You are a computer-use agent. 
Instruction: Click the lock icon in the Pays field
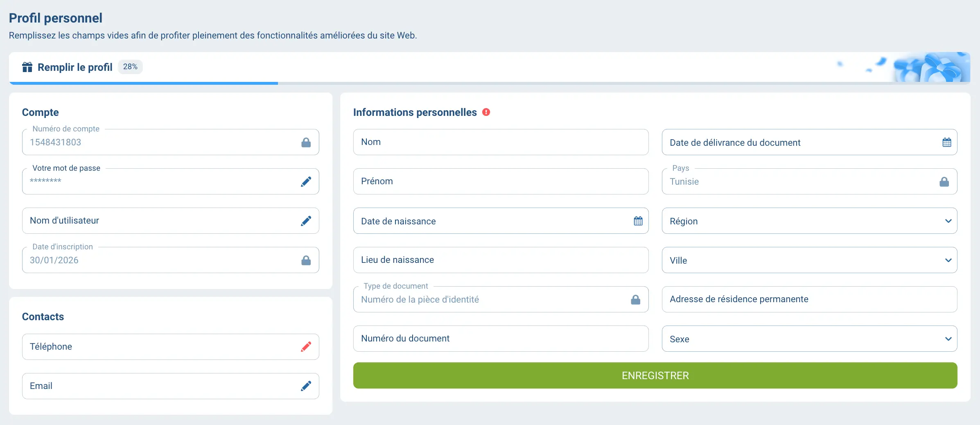(944, 182)
